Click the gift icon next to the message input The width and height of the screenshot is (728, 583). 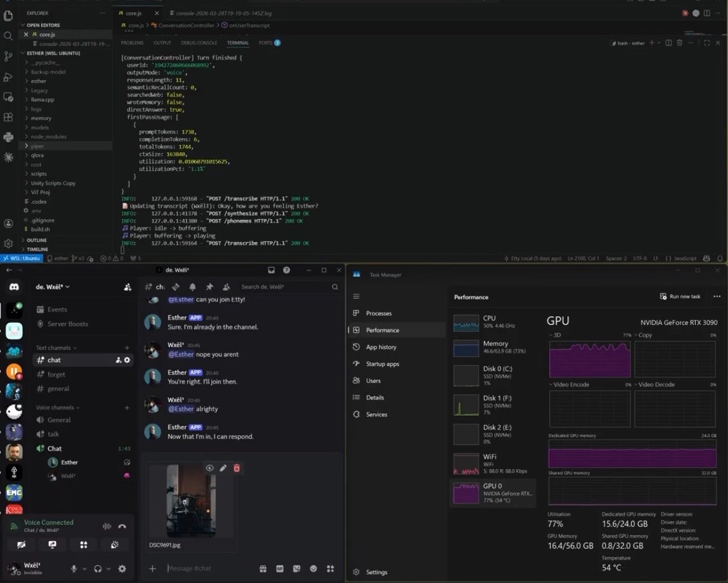click(263, 568)
